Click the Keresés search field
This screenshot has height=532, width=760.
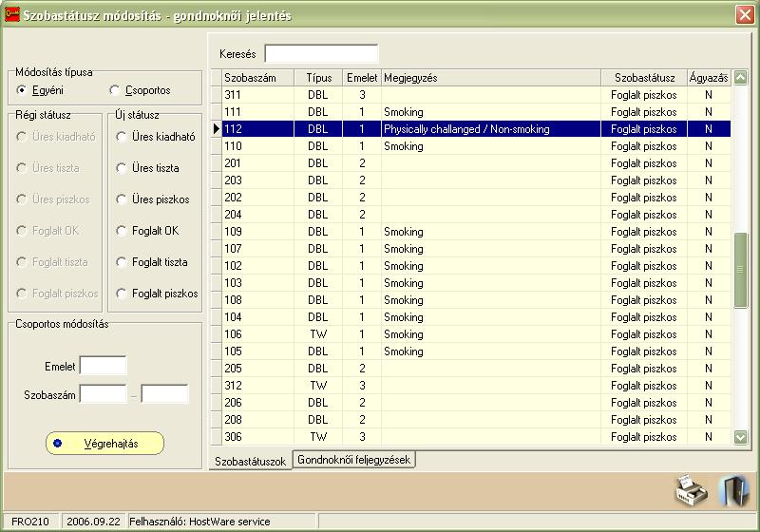tap(321, 54)
